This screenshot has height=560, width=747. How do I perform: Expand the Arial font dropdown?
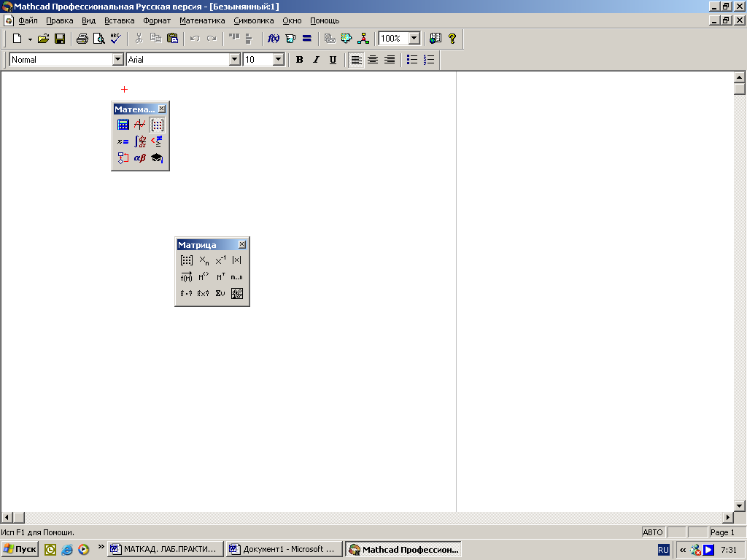coord(234,60)
